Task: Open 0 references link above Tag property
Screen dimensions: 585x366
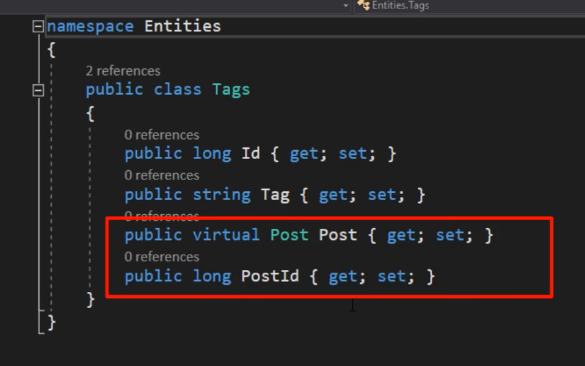Action: pyautogui.click(x=162, y=175)
